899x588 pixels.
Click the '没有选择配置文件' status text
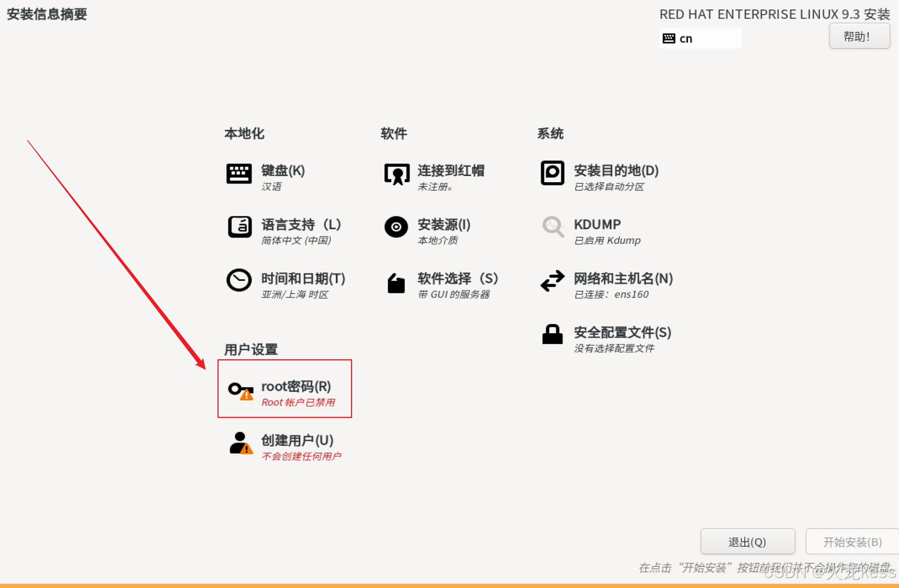(614, 348)
